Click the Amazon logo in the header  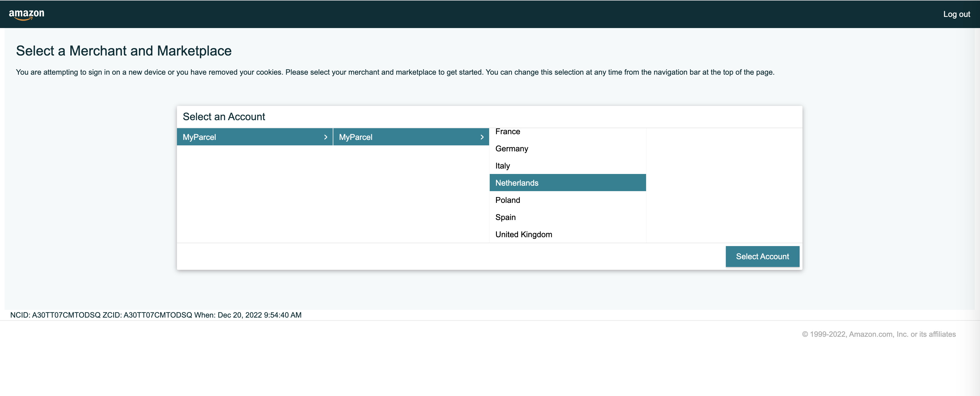click(26, 14)
